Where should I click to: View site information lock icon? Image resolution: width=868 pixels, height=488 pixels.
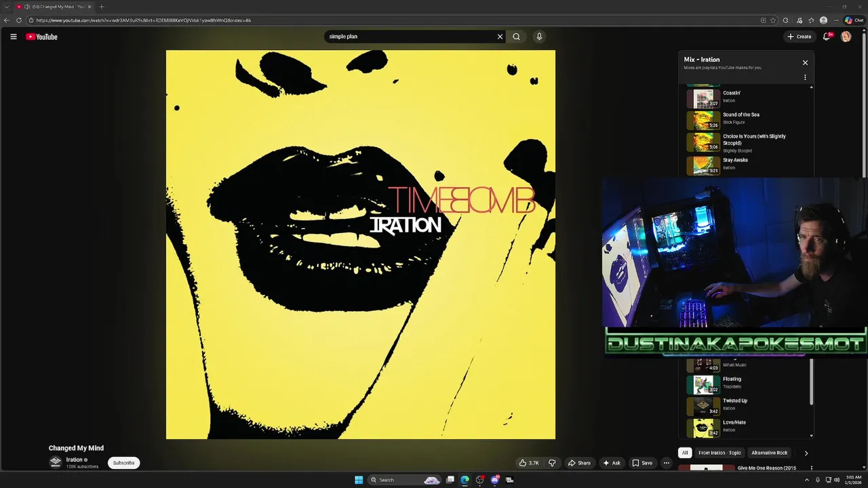[x=31, y=20]
